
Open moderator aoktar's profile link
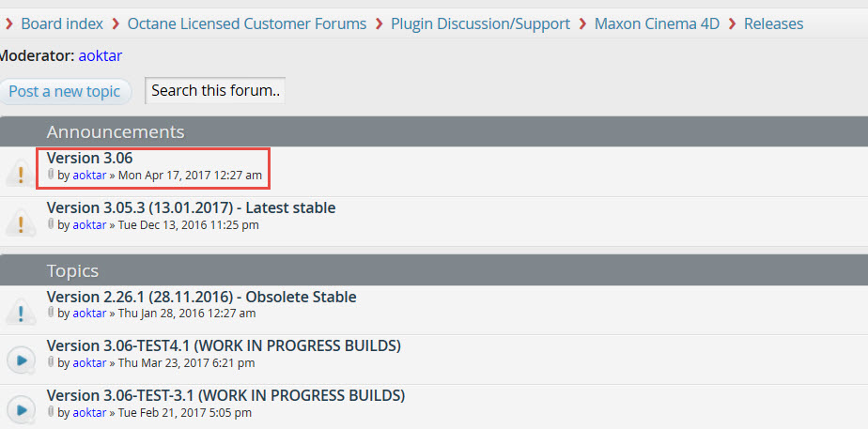click(100, 56)
